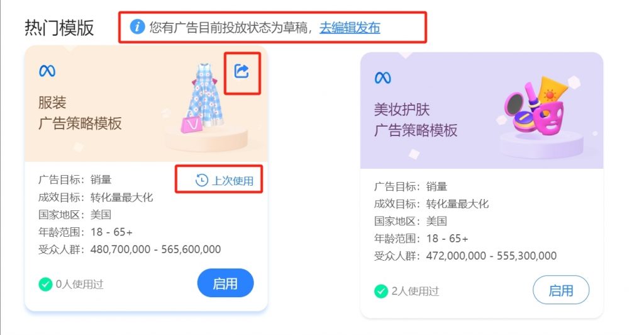
Task: Click the blue info icon in notice
Action: point(137,27)
